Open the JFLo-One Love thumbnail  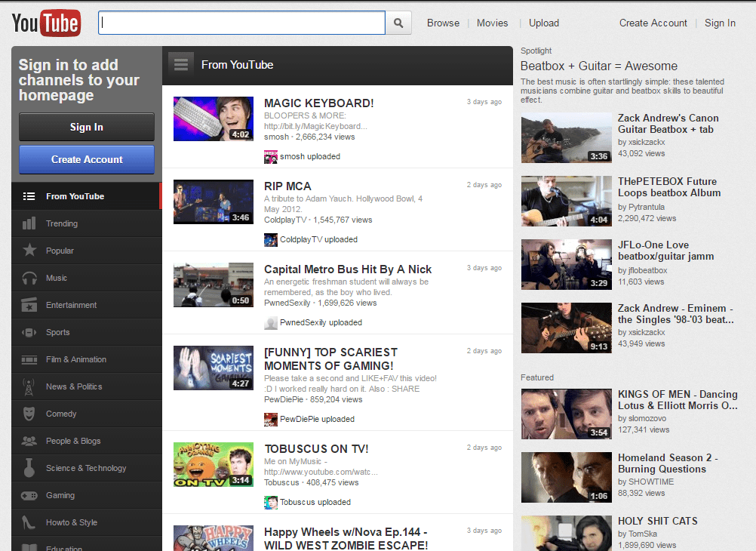pyautogui.click(x=567, y=264)
